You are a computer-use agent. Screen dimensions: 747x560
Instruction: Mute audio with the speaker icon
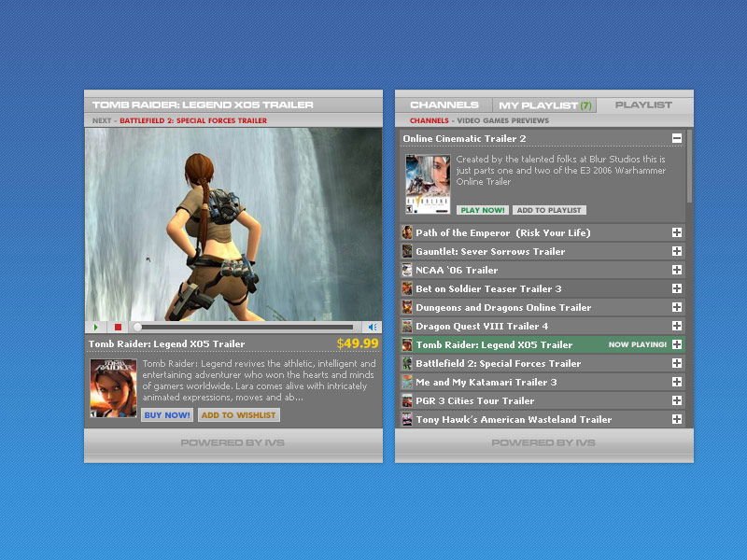[x=371, y=327]
